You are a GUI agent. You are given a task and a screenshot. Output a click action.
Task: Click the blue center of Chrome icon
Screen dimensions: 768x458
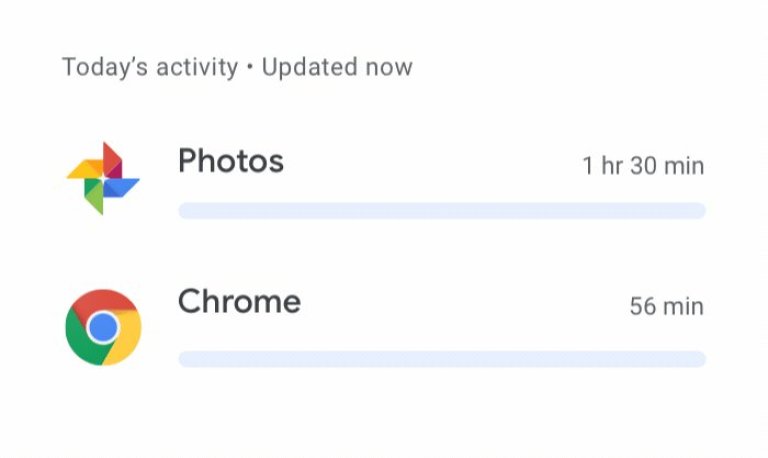coord(103,327)
